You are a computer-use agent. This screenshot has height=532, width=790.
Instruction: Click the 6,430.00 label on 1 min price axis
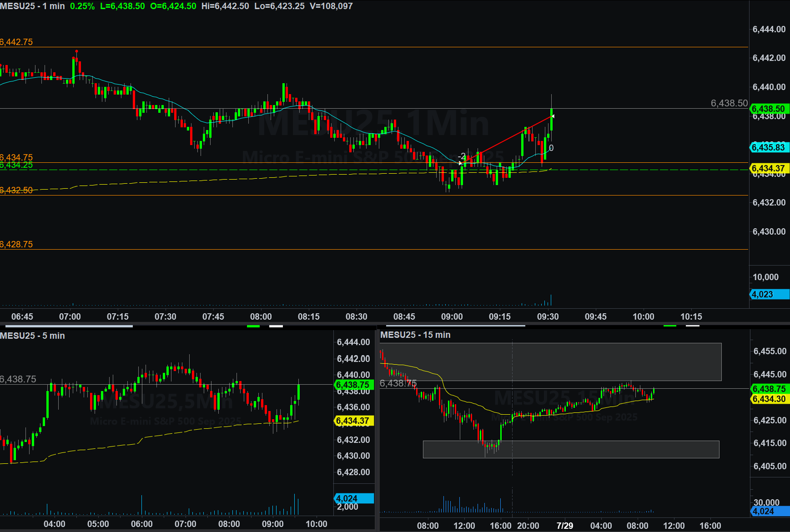pos(769,231)
